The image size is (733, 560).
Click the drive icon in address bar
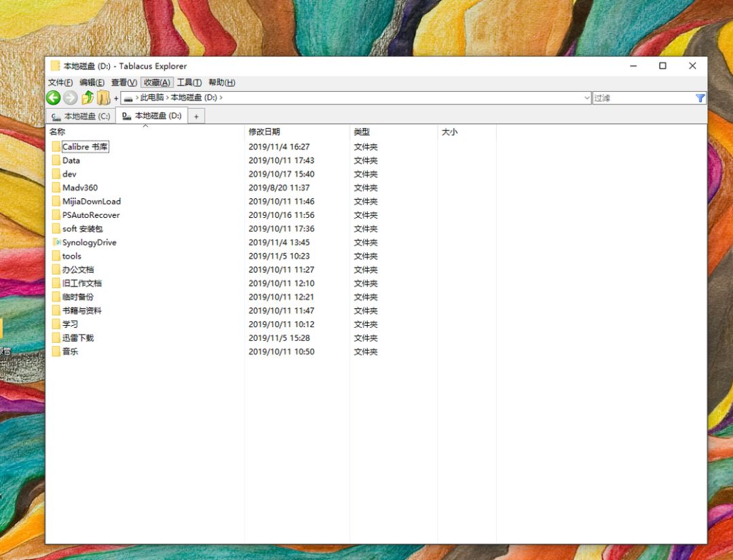[128, 98]
